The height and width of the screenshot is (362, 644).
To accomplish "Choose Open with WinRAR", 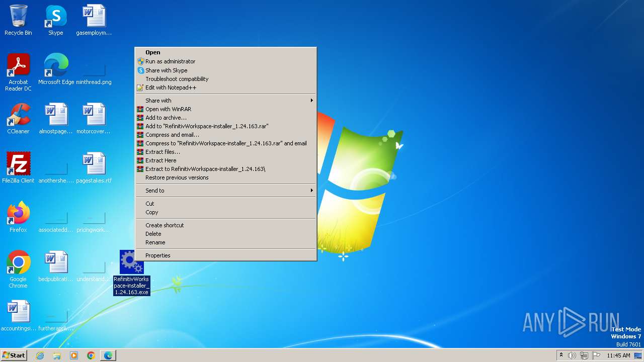I will coord(226,109).
